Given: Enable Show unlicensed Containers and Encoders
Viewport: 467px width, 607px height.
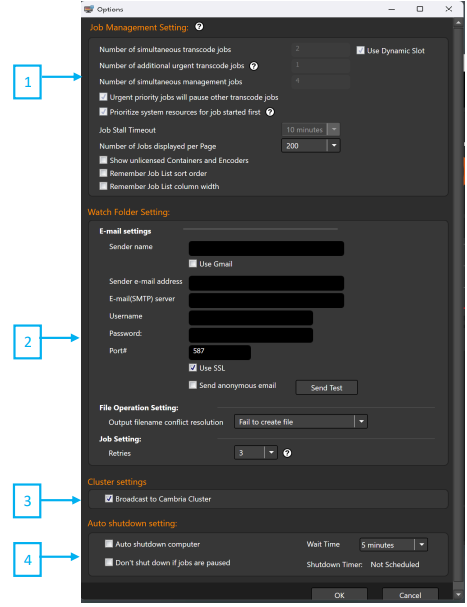Looking at the screenshot, I should click(x=103, y=160).
